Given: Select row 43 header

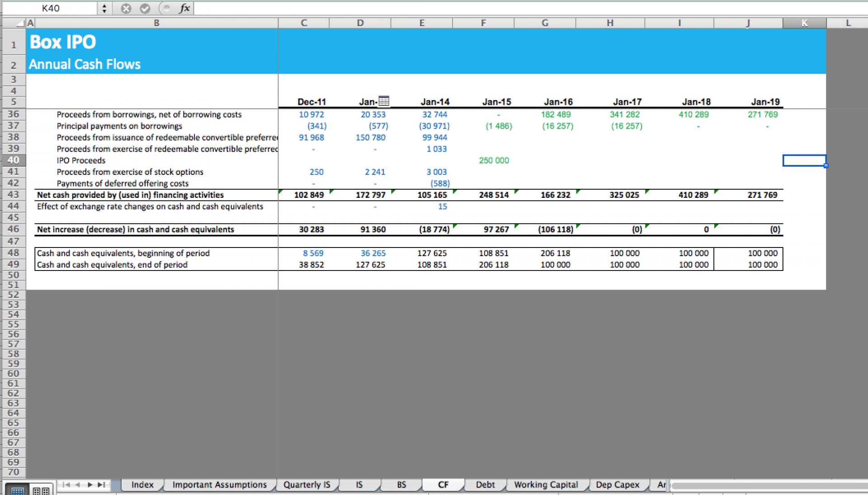Looking at the screenshot, I should tap(14, 195).
